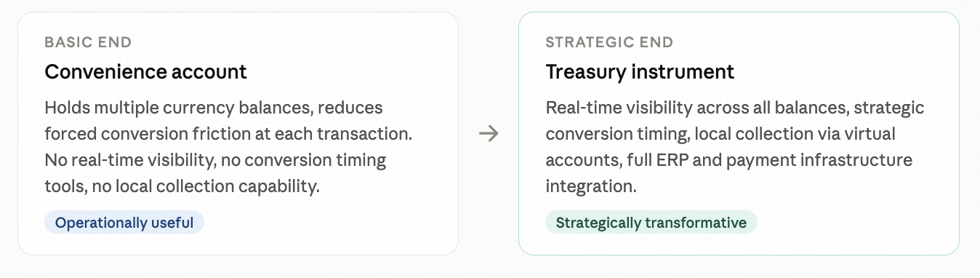This screenshot has width=980, height=278.
Task: Click the phrase 'local collection via virtual'
Action: click(x=795, y=134)
